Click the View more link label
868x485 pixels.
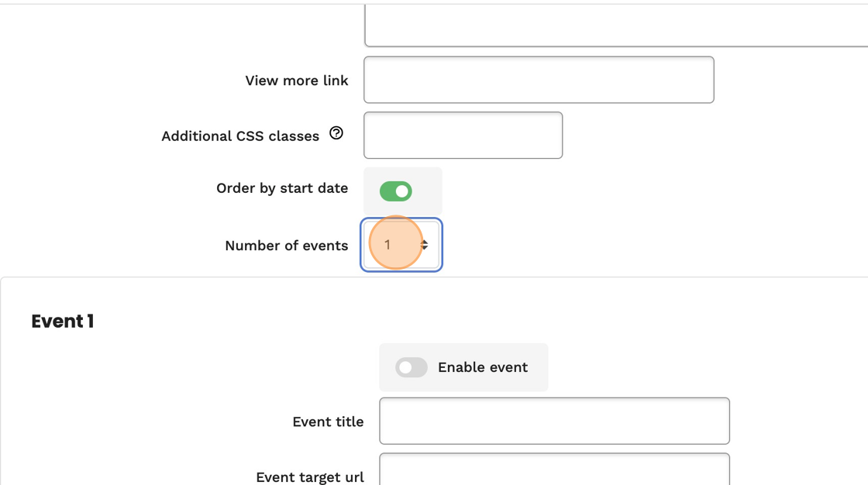[296, 81]
